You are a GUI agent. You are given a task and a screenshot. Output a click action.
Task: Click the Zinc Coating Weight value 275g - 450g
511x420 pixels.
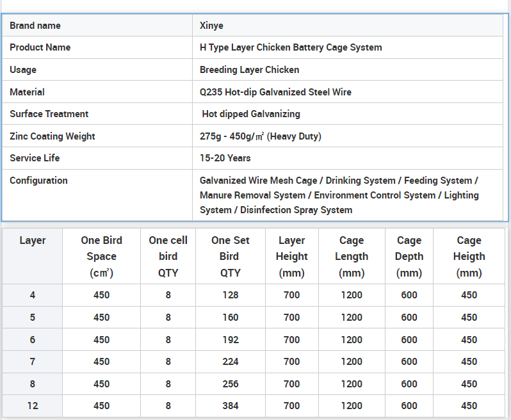click(x=260, y=136)
